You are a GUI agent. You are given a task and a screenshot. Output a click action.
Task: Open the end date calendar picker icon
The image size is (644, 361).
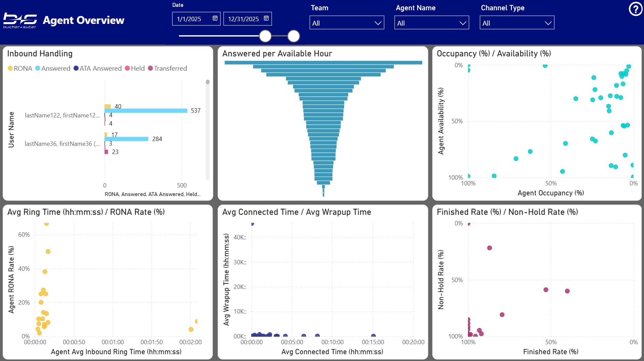(266, 18)
